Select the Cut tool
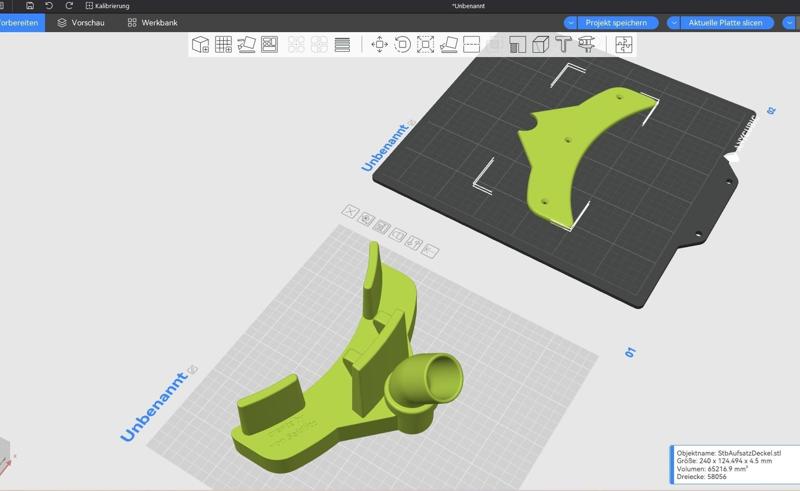The image size is (800, 491). [x=471, y=45]
